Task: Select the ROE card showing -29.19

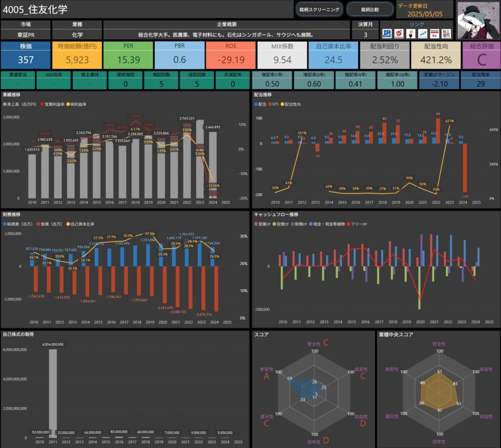Action: [x=231, y=55]
